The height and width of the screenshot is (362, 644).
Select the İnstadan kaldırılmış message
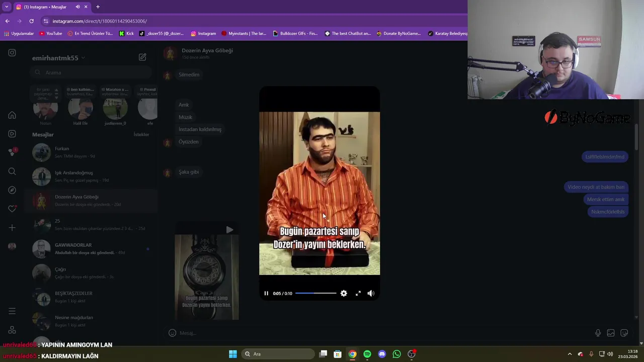[x=200, y=129]
